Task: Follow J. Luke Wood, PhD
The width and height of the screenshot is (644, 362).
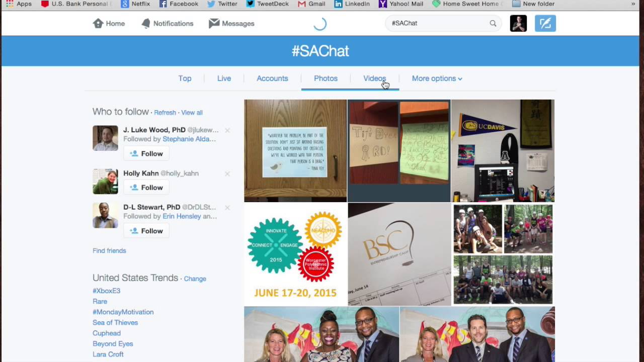Action: pyautogui.click(x=146, y=153)
